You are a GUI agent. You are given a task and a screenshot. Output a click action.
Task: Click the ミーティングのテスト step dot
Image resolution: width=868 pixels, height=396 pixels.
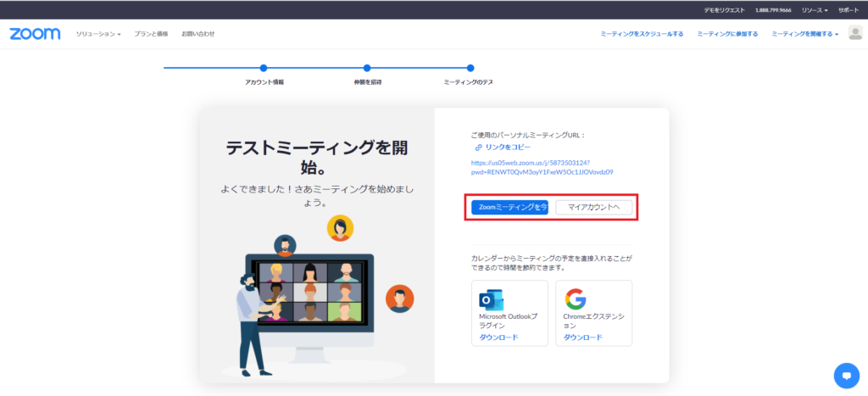pyautogui.click(x=470, y=68)
